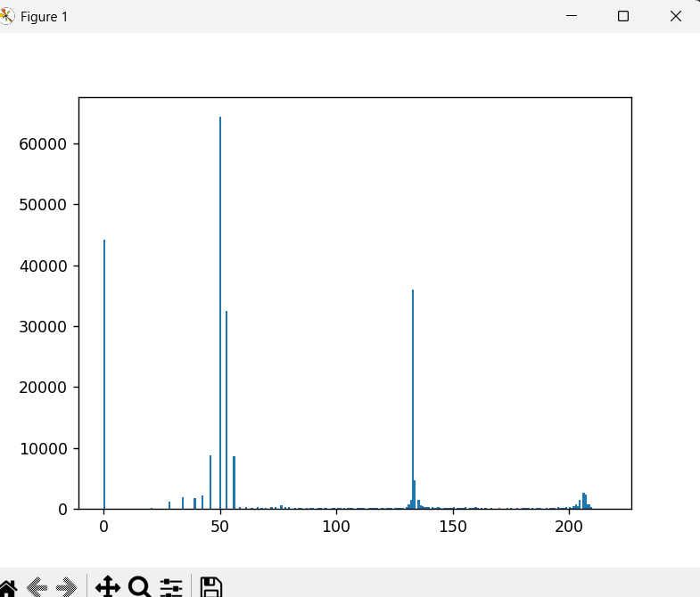This screenshot has width=700, height=597.
Task: Click the y-axis label 60000
Action: [x=43, y=144]
